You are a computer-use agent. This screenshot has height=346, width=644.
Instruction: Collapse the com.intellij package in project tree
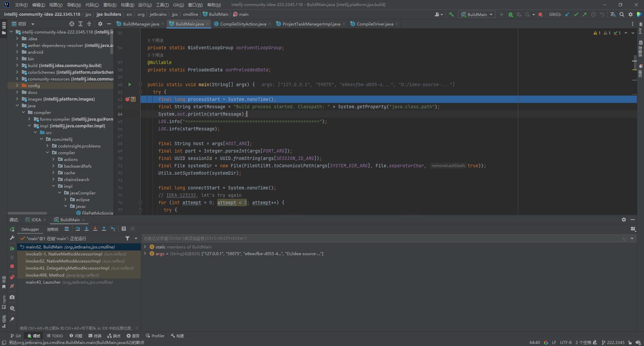[x=42, y=139]
